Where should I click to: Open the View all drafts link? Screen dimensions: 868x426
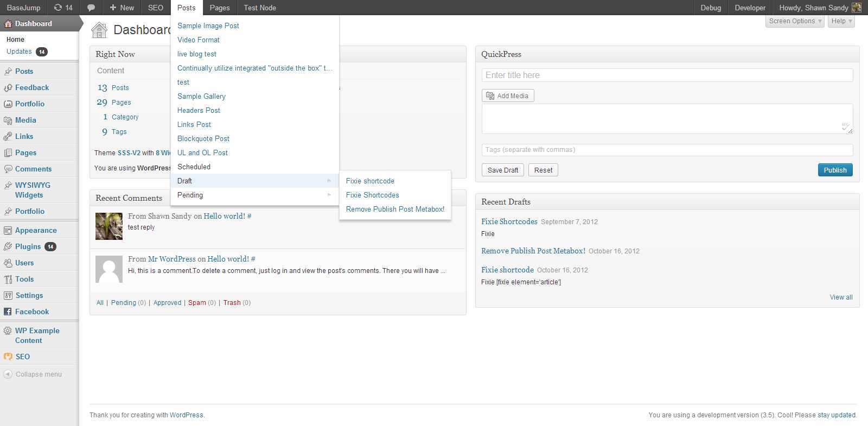pyautogui.click(x=841, y=297)
